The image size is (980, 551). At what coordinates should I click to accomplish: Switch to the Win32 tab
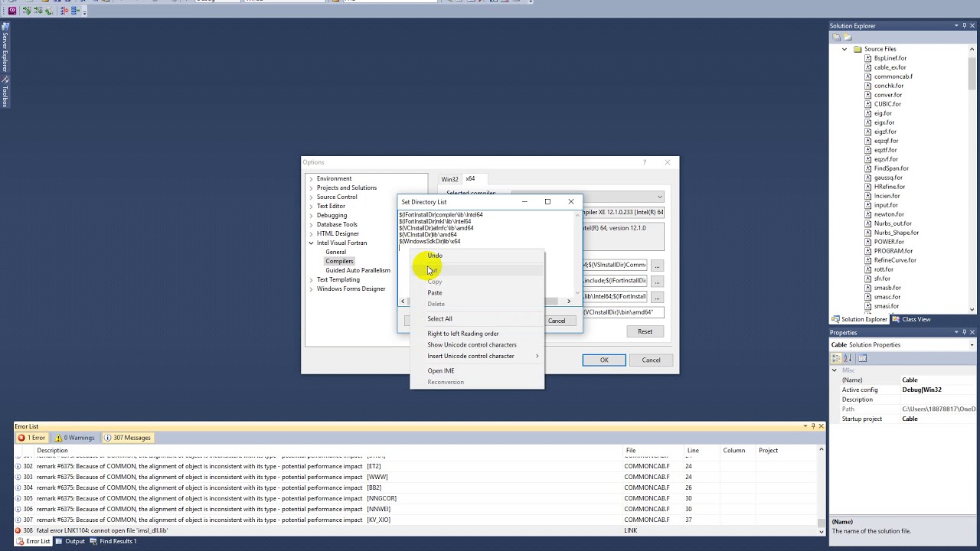[449, 179]
